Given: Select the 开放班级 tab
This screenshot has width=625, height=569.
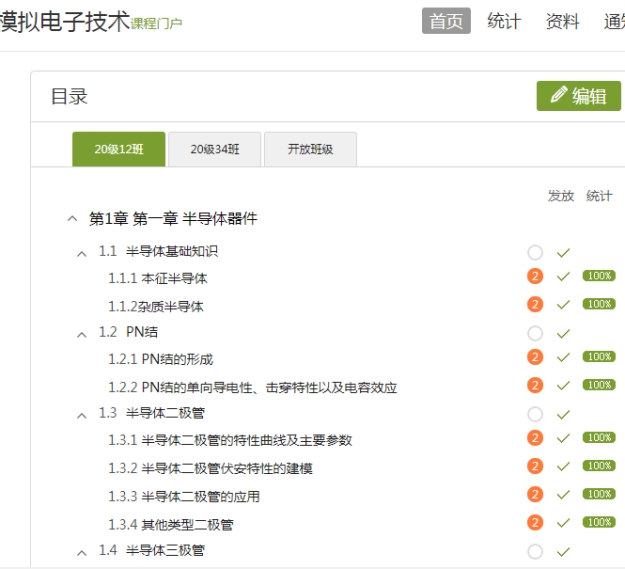Looking at the screenshot, I should (310, 149).
